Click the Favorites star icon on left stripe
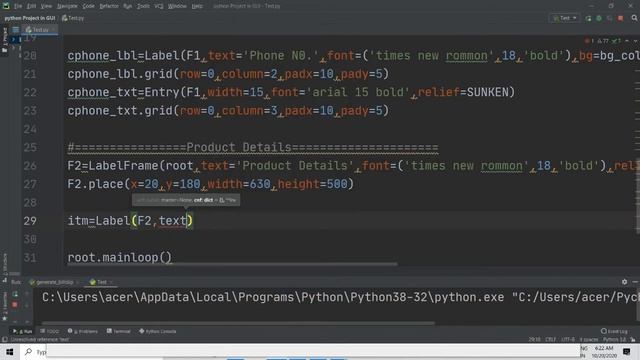 coord(5,318)
